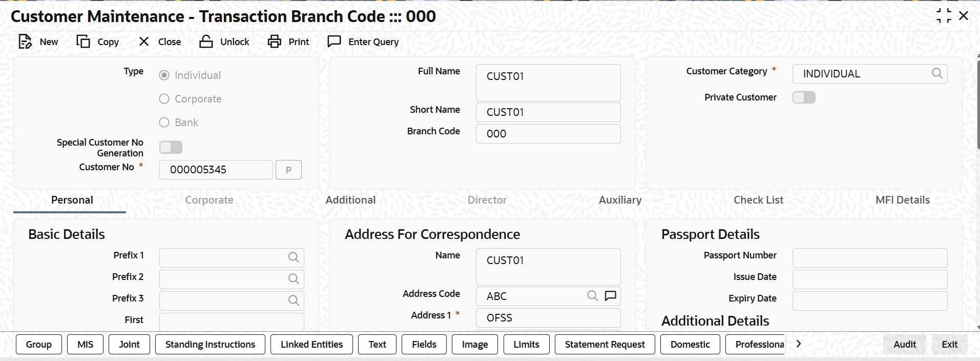Viewport: 980px width, 361px height.
Task: Click the Audit button
Action: click(x=905, y=344)
